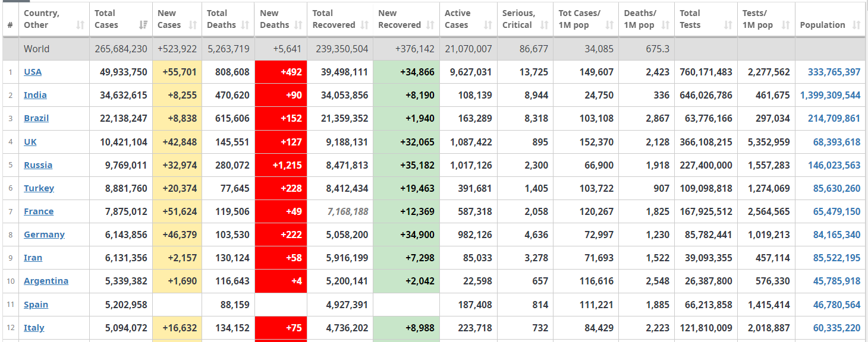Select Italy new deaths +75 cell
This screenshot has width=868, height=342.
281,328
